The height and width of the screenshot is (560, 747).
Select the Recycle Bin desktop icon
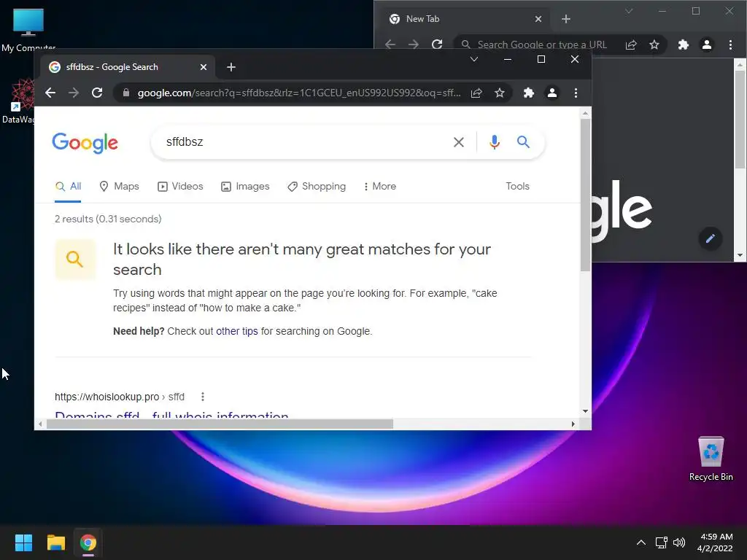pyautogui.click(x=711, y=458)
